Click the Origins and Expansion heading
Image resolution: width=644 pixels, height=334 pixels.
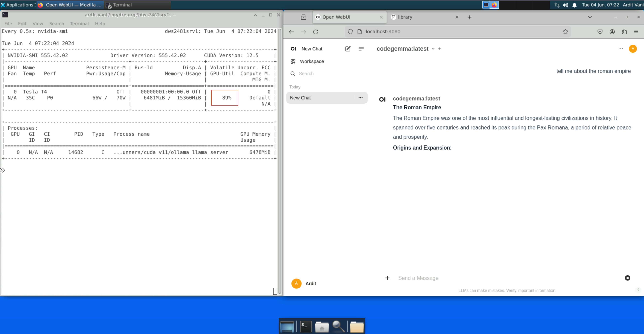tap(422, 148)
